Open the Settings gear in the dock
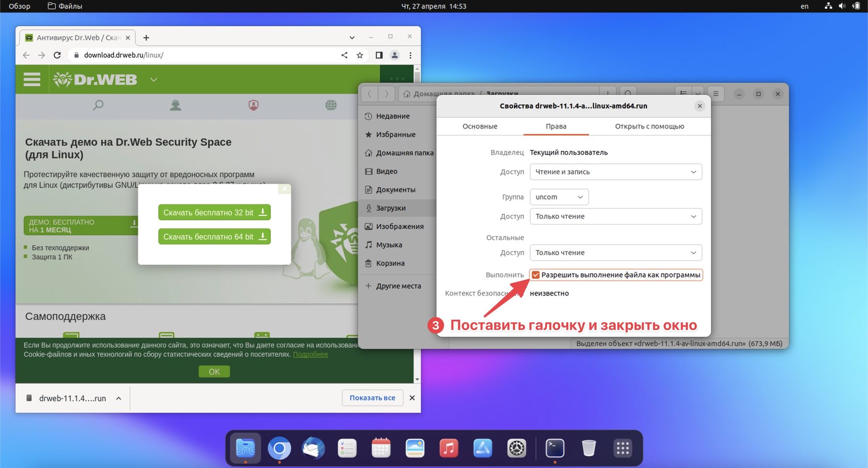The height and width of the screenshot is (468, 868). pyautogui.click(x=517, y=448)
